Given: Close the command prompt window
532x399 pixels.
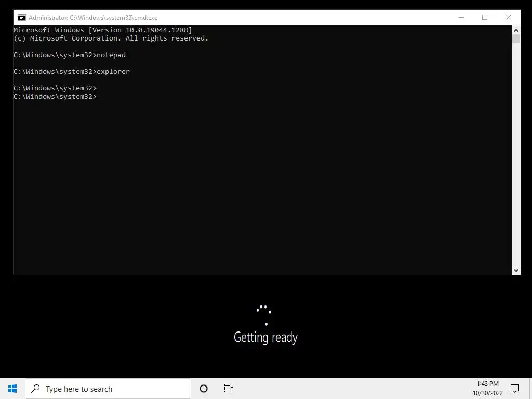Looking at the screenshot, I should (508, 17).
